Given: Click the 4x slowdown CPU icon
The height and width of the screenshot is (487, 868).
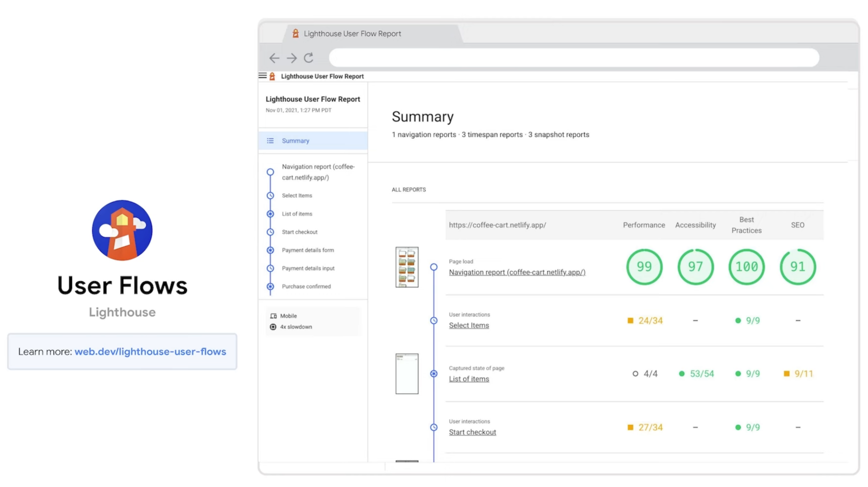Looking at the screenshot, I should point(273,327).
